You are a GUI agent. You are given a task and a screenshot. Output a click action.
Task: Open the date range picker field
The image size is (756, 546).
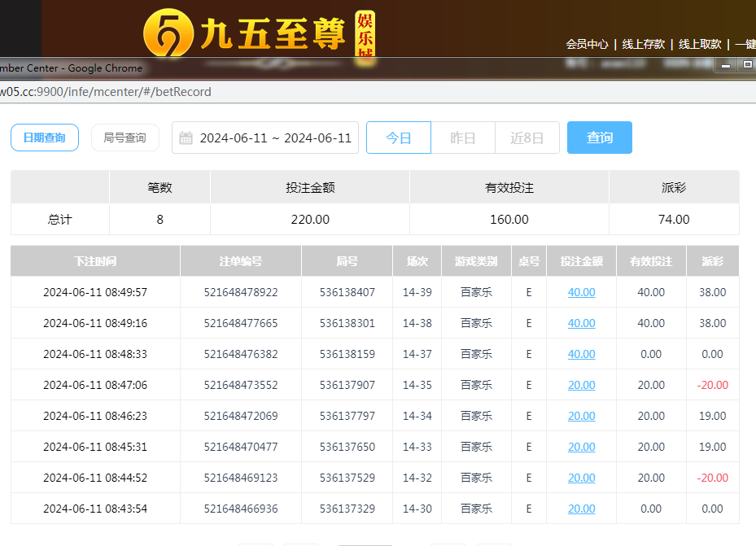[x=275, y=138]
